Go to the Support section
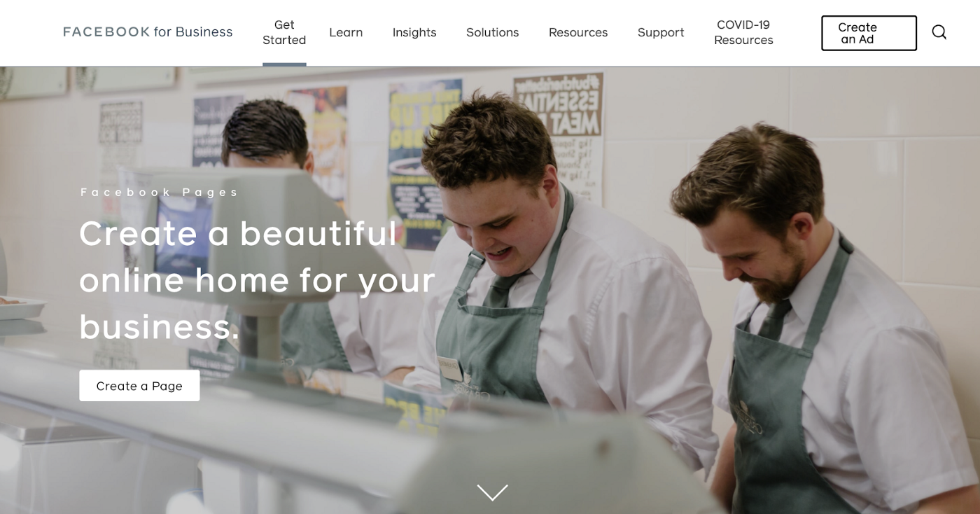 661,32
